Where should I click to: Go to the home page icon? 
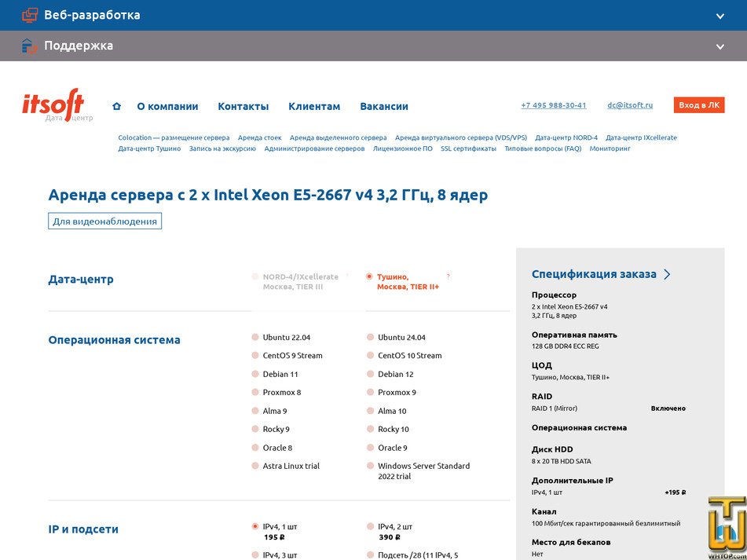[117, 106]
